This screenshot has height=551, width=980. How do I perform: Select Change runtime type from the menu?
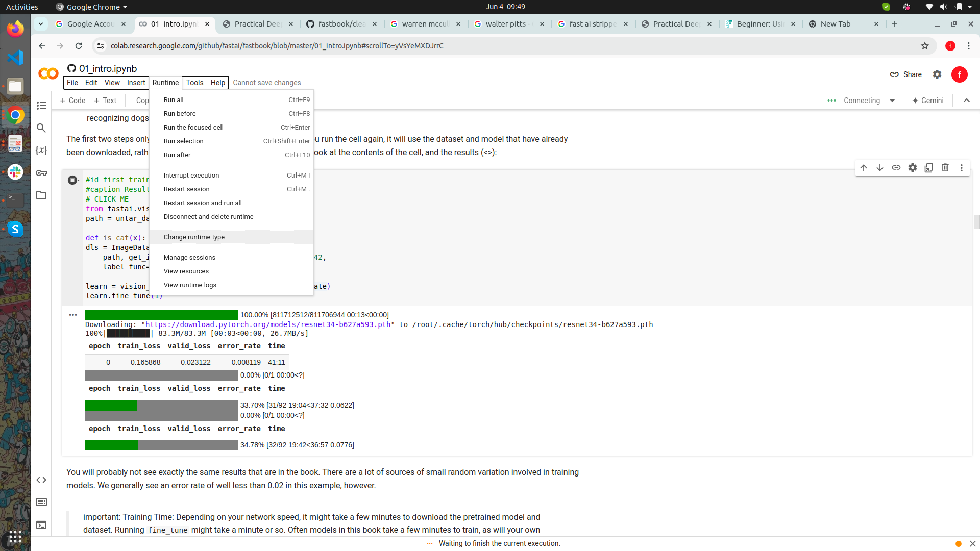click(194, 237)
